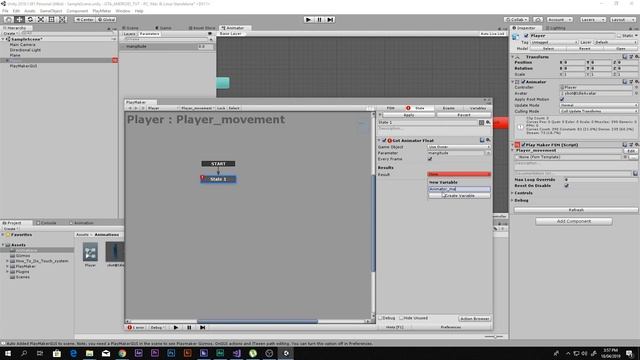
Task: Switch to the Console tab
Action: (x=47, y=223)
